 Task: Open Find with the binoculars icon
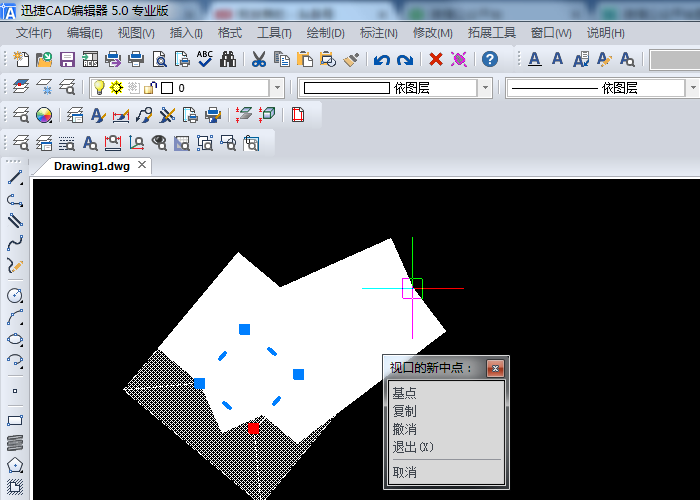228,59
